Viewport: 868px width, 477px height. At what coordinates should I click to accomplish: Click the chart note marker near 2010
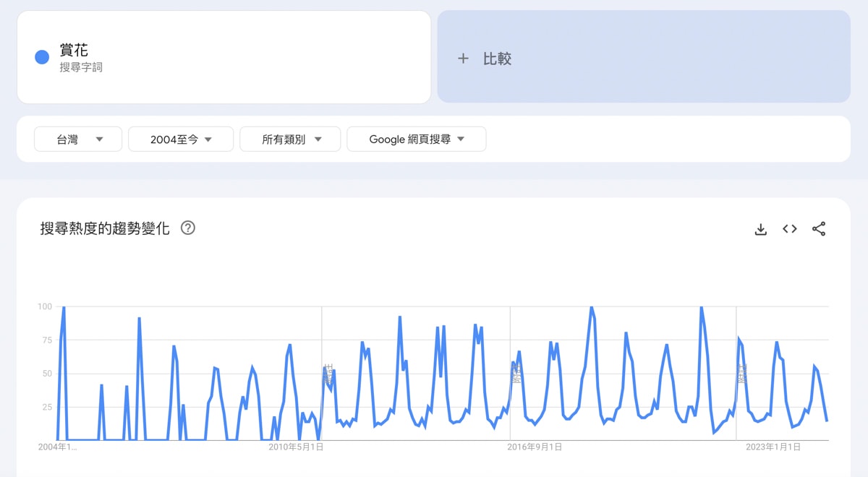pyautogui.click(x=328, y=374)
